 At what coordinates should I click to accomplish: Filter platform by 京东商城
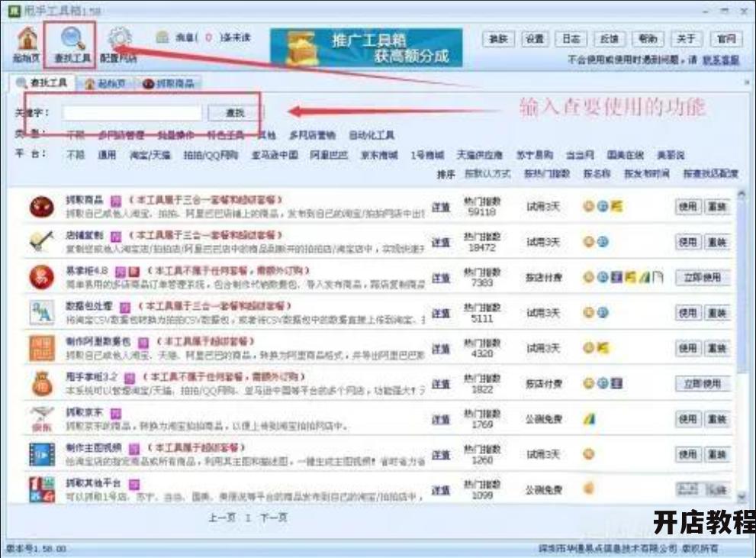pyautogui.click(x=379, y=155)
